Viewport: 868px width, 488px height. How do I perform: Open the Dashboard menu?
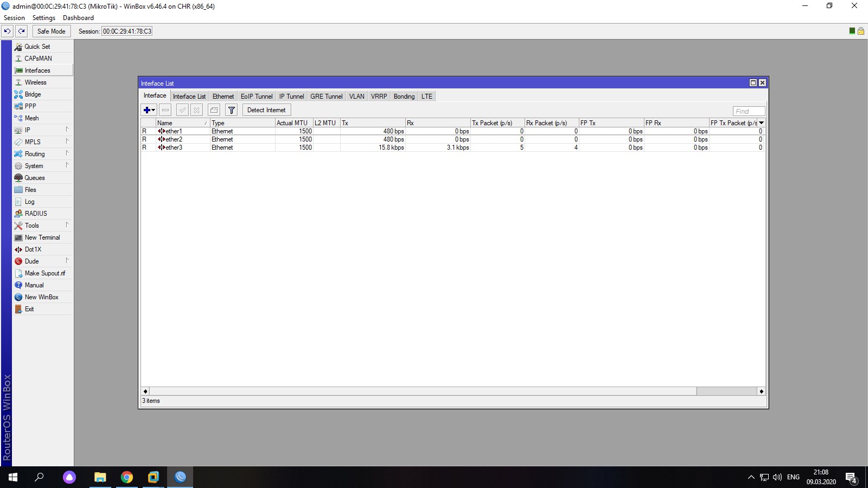pyautogui.click(x=78, y=18)
